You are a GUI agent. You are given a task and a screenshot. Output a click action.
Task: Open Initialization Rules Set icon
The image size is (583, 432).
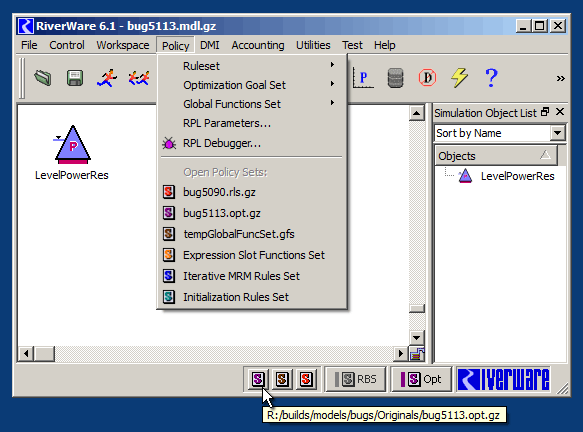pos(169,297)
